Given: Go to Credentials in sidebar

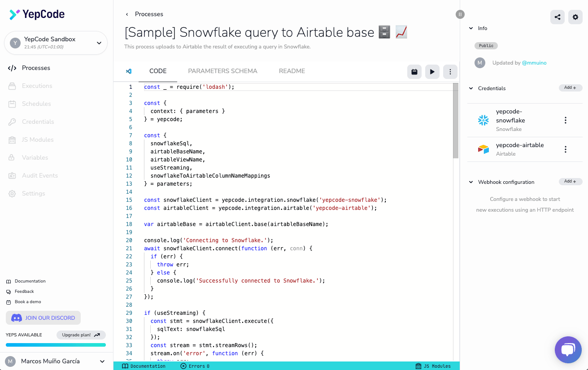Looking at the screenshot, I should [x=38, y=122].
